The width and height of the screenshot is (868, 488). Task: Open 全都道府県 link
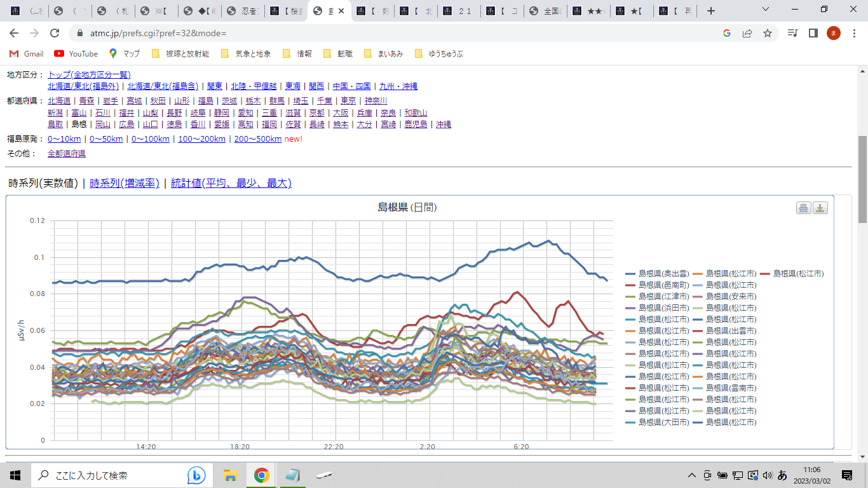(67, 153)
